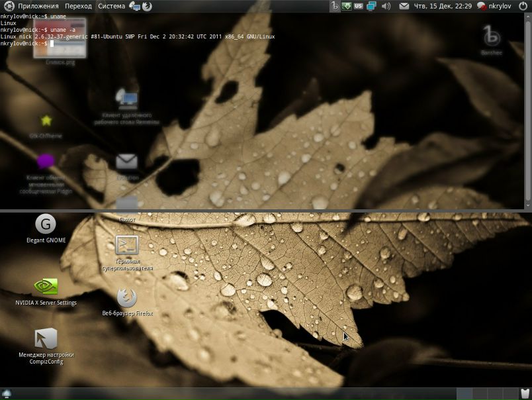The image size is (532, 400).
Task: Open the mail indicator envelope
Action: (x=404, y=6)
